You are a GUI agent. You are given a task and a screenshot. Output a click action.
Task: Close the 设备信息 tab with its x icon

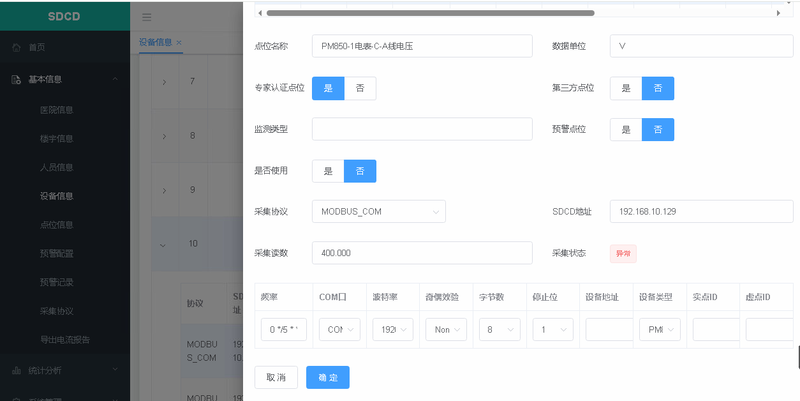(x=179, y=43)
